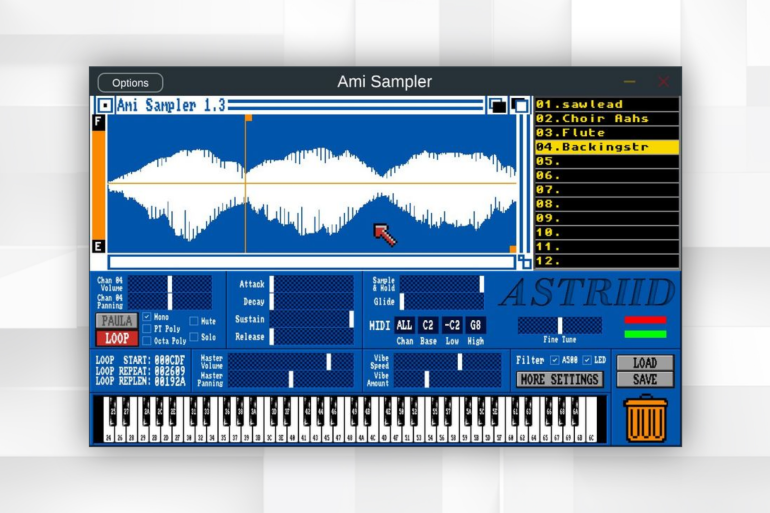Select sample slot 02.Choir Aahs

coord(607,118)
